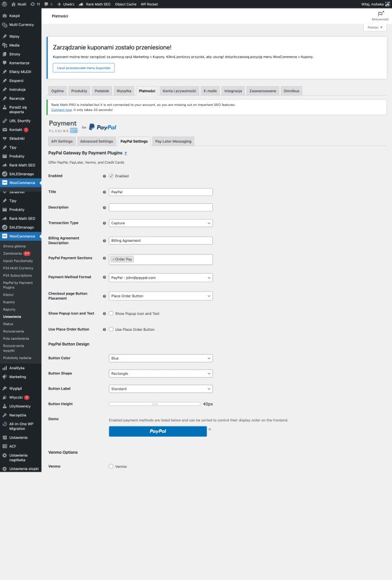Click help icon next to Transaction Type
392x580 pixels.
104,223
